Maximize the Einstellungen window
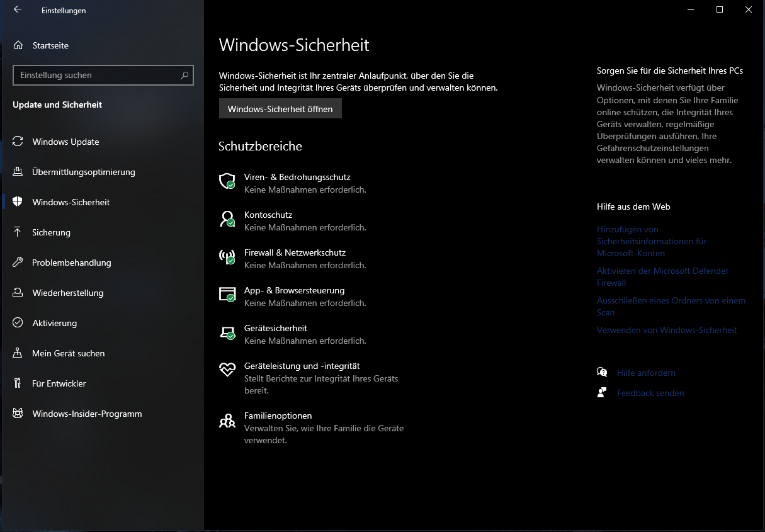The width and height of the screenshot is (765, 532). coord(720,9)
